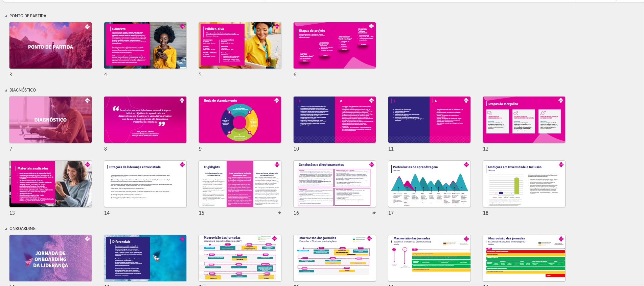Select the Diferenciais slide thumbnail
This screenshot has width=644, height=286.
pyautogui.click(x=145, y=258)
